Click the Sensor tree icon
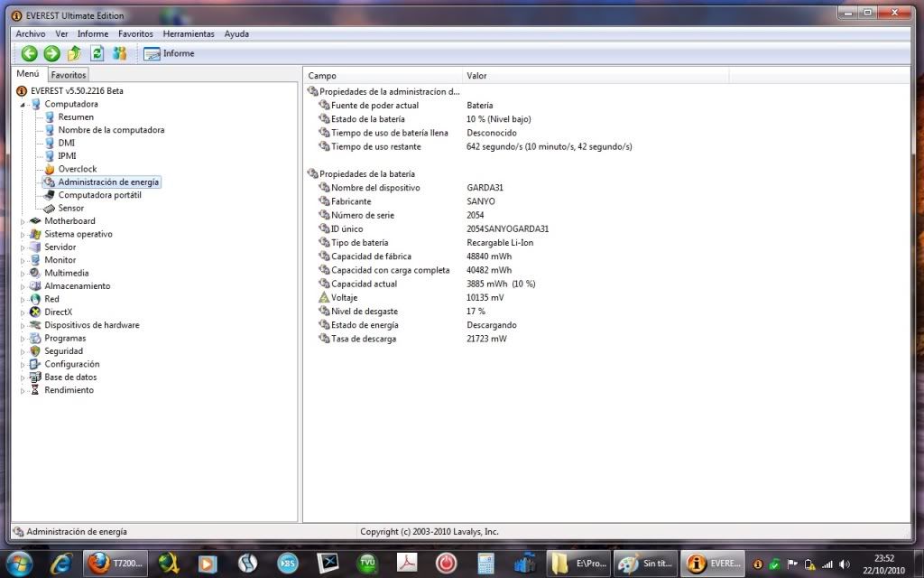Viewport: 924px width, 578px height. 50,209
